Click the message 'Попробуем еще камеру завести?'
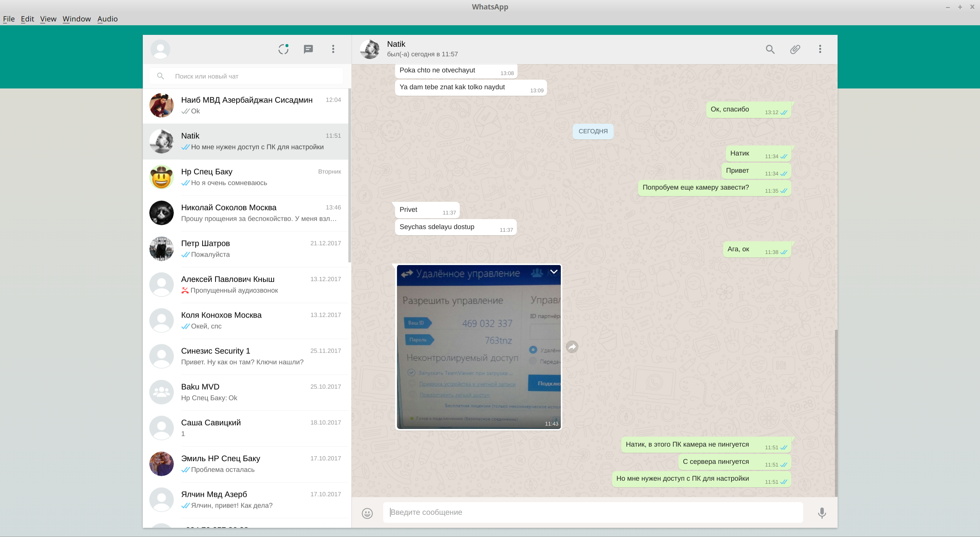The width and height of the screenshot is (980, 537). tap(714, 188)
